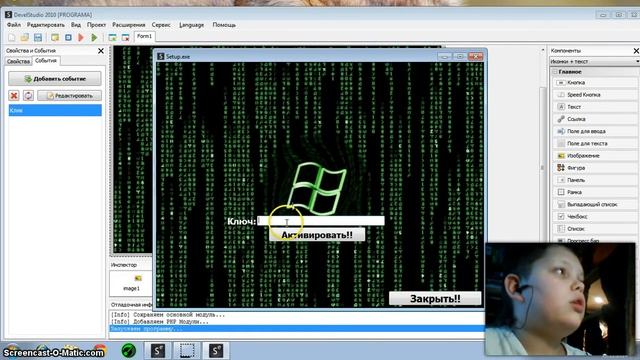The height and width of the screenshot is (360, 640).
Task: Open the Сервис menu
Action: (161, 25)
